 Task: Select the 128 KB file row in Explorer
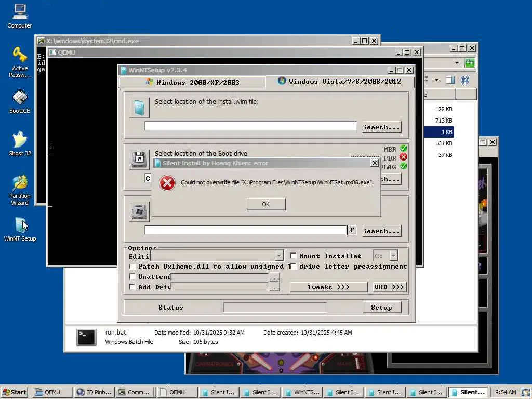coord(438,109)
